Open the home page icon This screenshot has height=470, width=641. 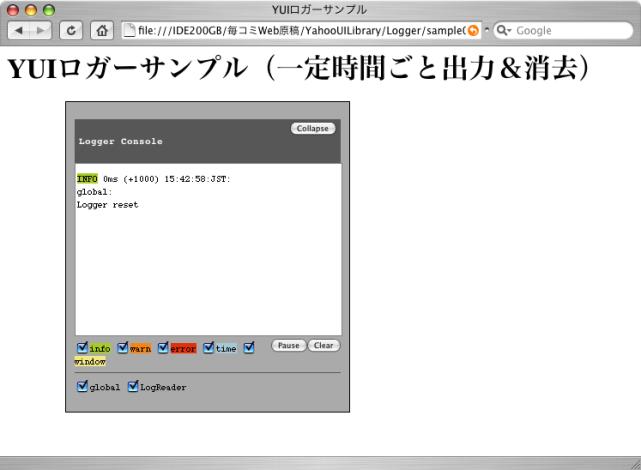pos(102,30)
